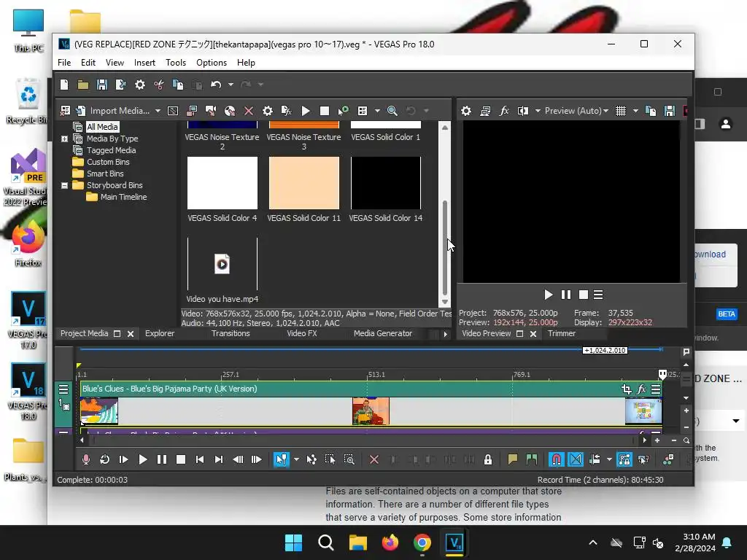
Task: Click Play in the timeline transport
Action: 142,459
